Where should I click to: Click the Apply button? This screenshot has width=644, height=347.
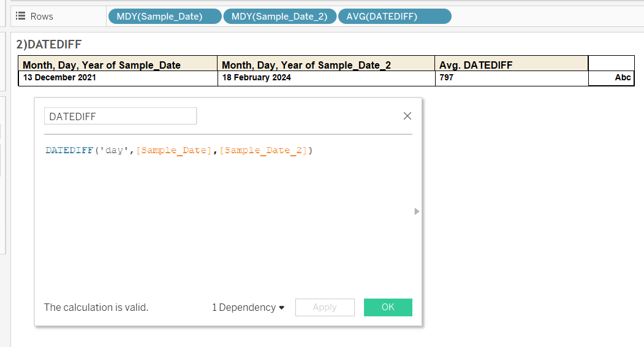pos(325,308)
